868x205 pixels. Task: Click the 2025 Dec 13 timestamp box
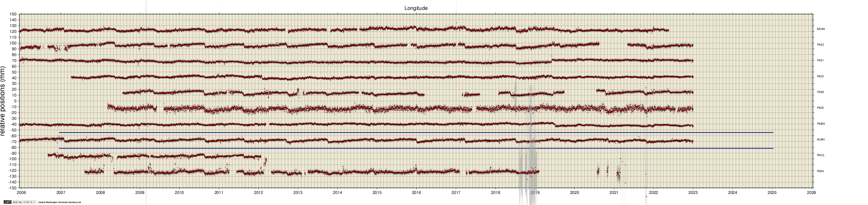pos(23,202)
